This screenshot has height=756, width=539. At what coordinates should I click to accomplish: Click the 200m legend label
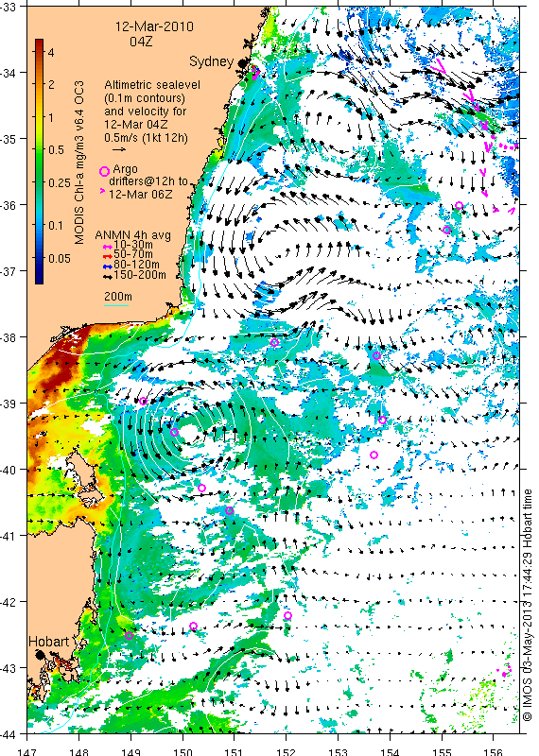click(x=118, y=297)
